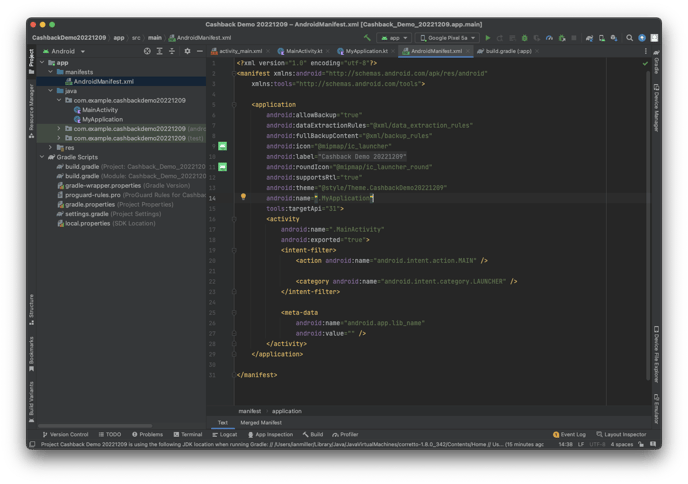Open the Google Pixel 5a device dropdown

point(446,37)
